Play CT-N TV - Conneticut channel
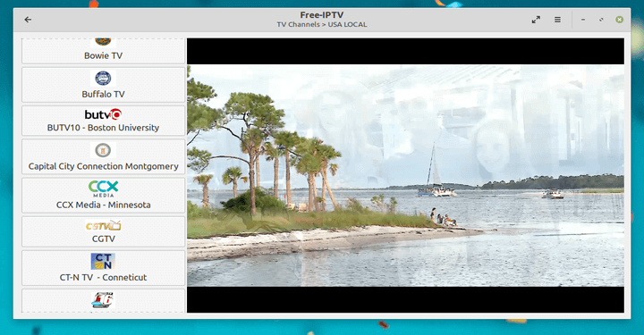This screenshot has width=644, height=335. point(103,268)
